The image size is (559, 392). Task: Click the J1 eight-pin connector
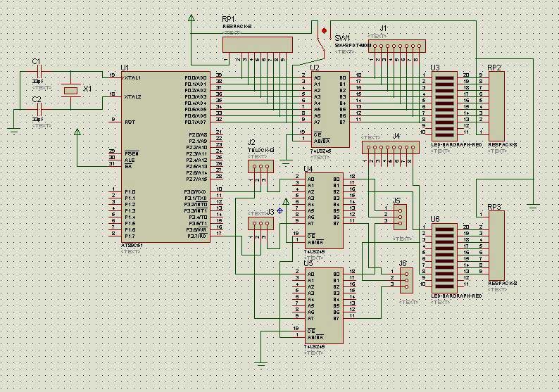coord(398,45)
